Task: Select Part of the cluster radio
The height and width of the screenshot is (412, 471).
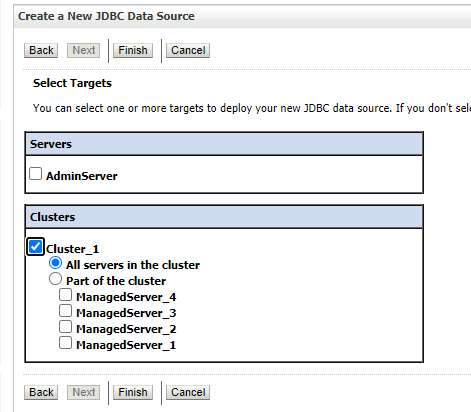Action: point(55,279)
